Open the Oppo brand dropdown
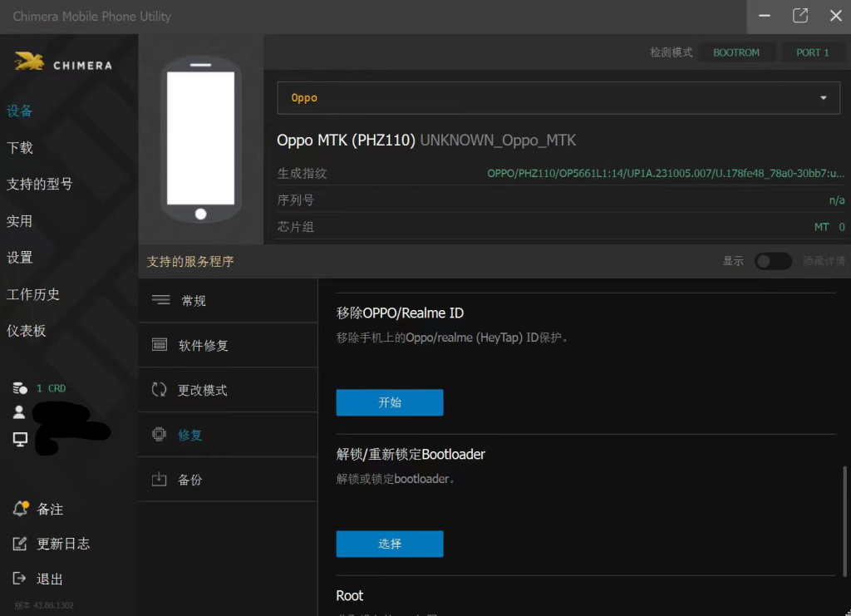This screenshot has width=851, height=616. coord(558,98)
